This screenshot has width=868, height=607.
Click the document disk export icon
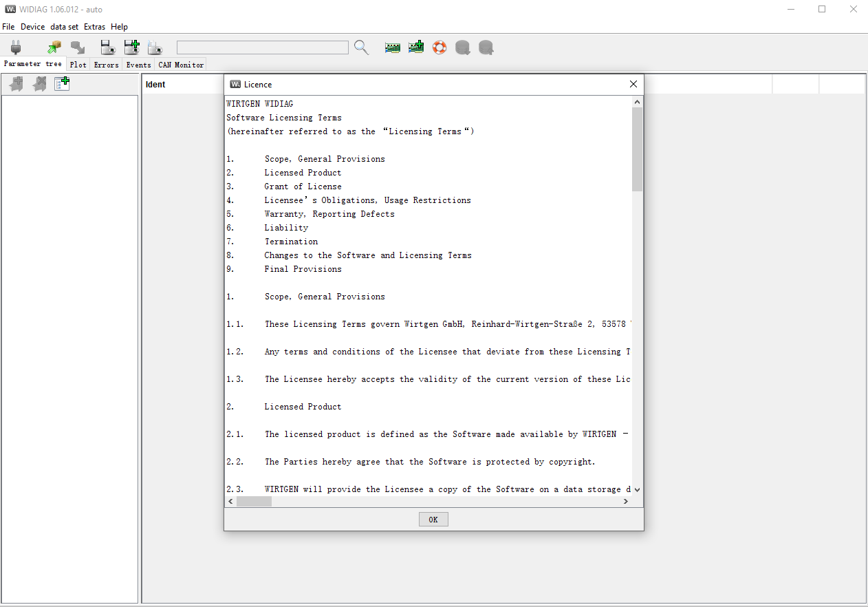(155, 47)
